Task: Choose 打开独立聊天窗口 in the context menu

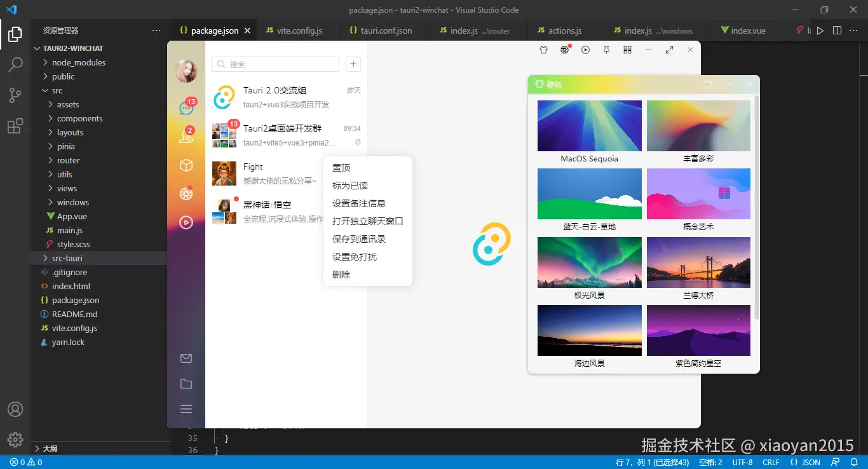Action: [x=367, y=221]
